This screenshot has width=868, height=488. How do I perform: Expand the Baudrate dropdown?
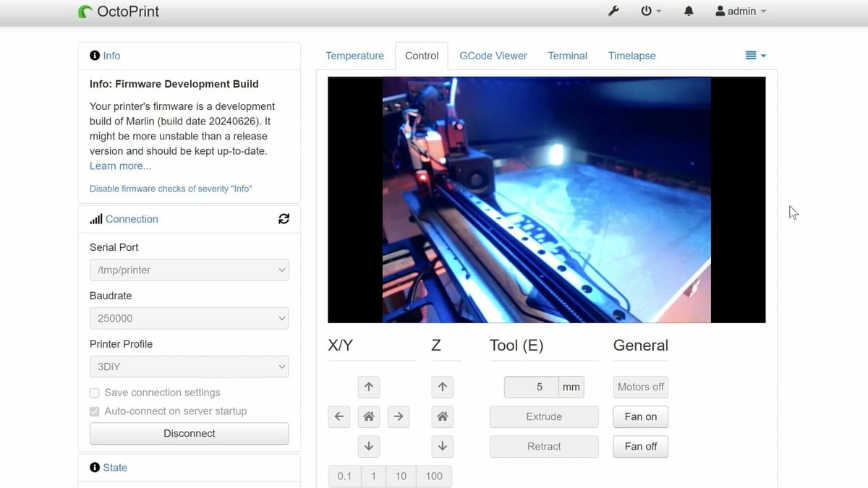(x=189, y=318)
